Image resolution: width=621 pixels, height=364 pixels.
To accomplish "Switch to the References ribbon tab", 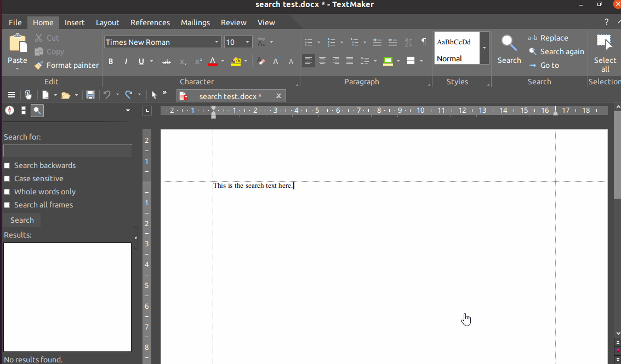I will (x=150, y=22).
